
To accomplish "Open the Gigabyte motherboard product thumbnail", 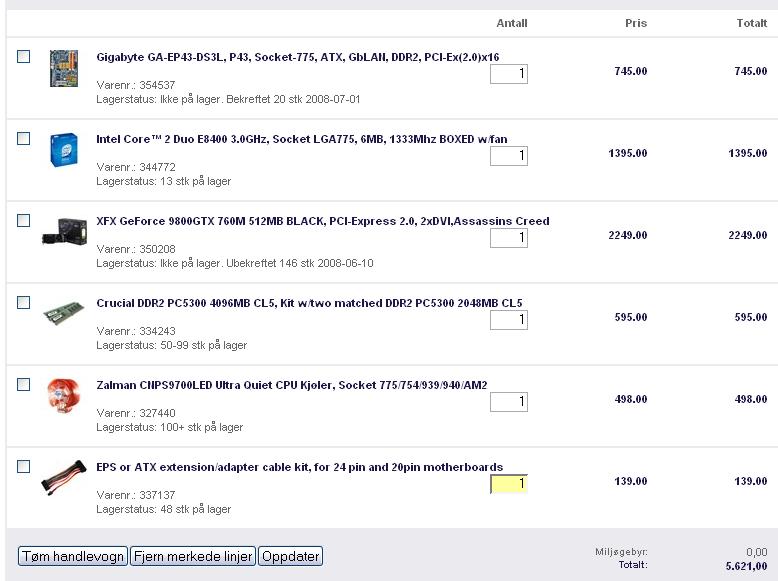I will [x=64, y=68].
